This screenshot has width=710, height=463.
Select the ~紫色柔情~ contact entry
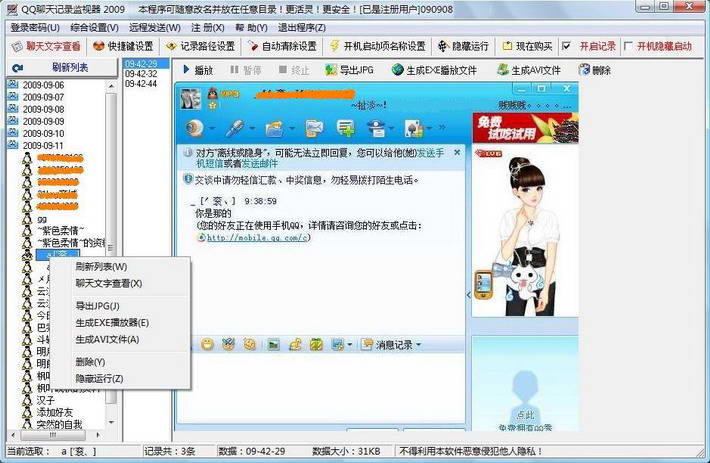point(60,231)
